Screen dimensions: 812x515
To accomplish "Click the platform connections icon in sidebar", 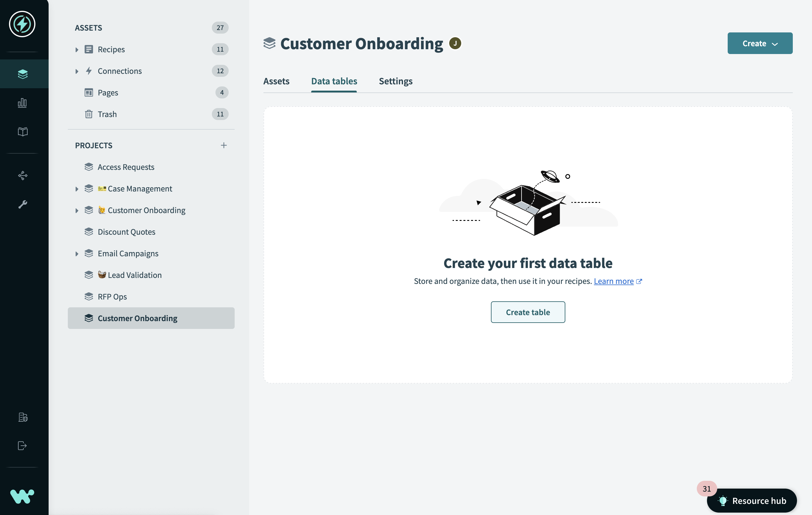I will point(22,175).
